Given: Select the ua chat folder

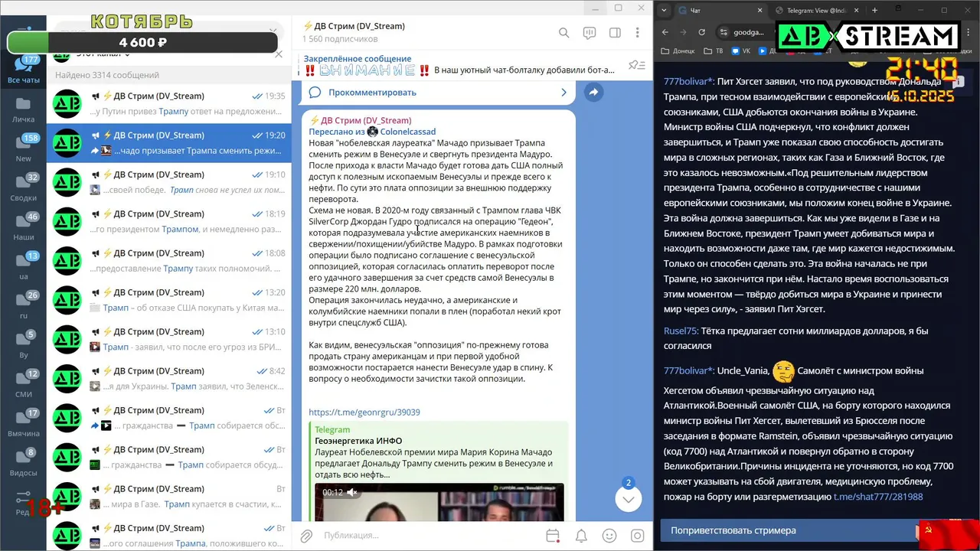Looking at the screenshot, I should pyautogui.click(x=24, y=266).
